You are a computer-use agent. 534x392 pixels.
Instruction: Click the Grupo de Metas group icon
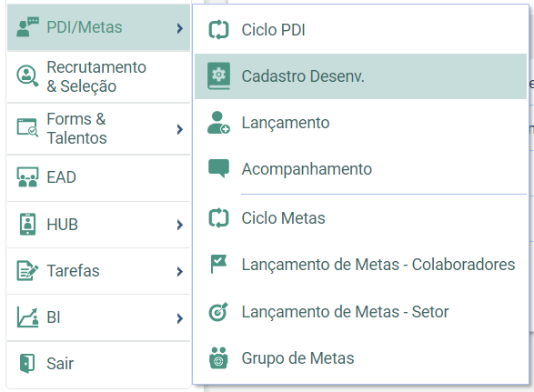click(218, 358)
